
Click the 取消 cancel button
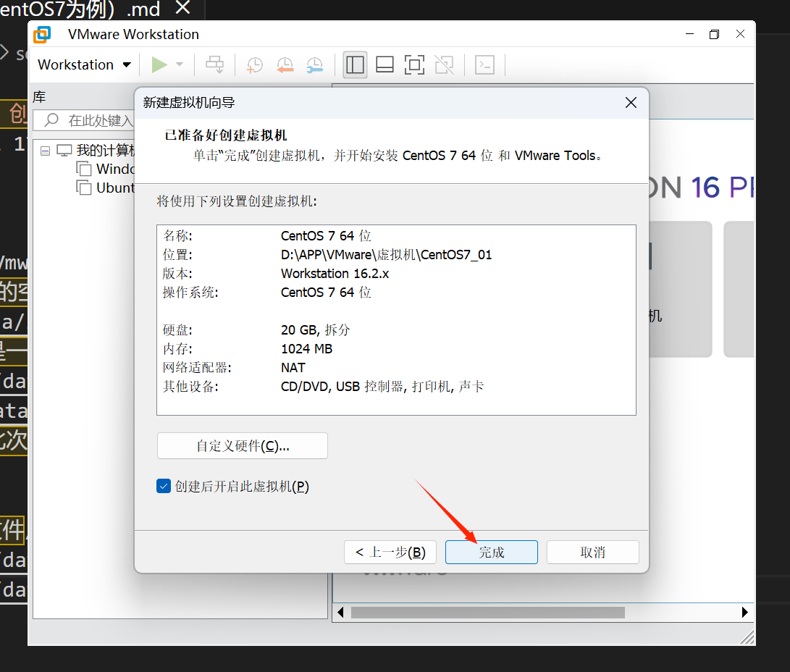pos(593,553)
